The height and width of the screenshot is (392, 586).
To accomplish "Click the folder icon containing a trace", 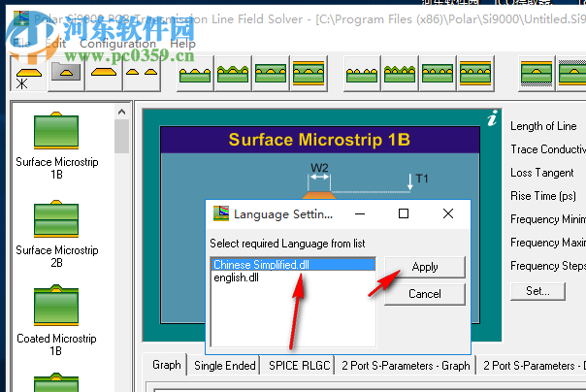I will coord(66,73).
